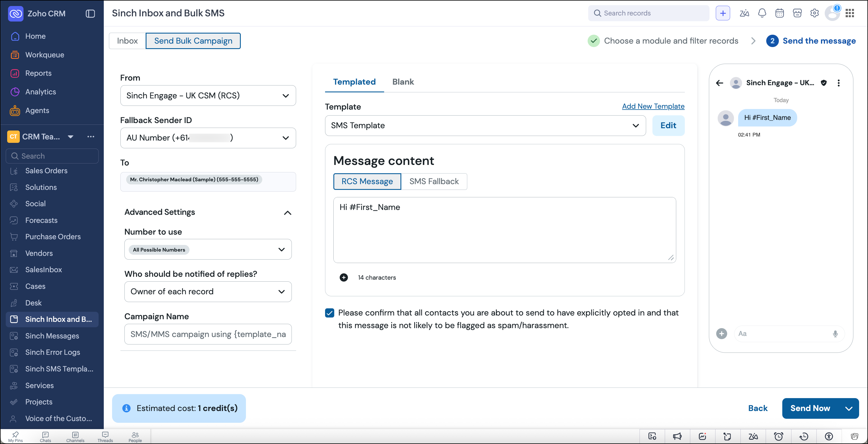Open My Pins in bottom bar

tap(15, 437)
